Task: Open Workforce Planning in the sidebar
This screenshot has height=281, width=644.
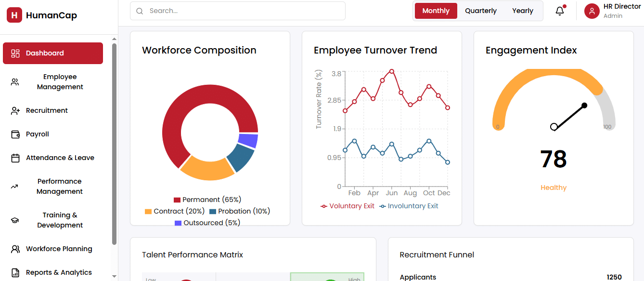Action: [x=59, y=249]
